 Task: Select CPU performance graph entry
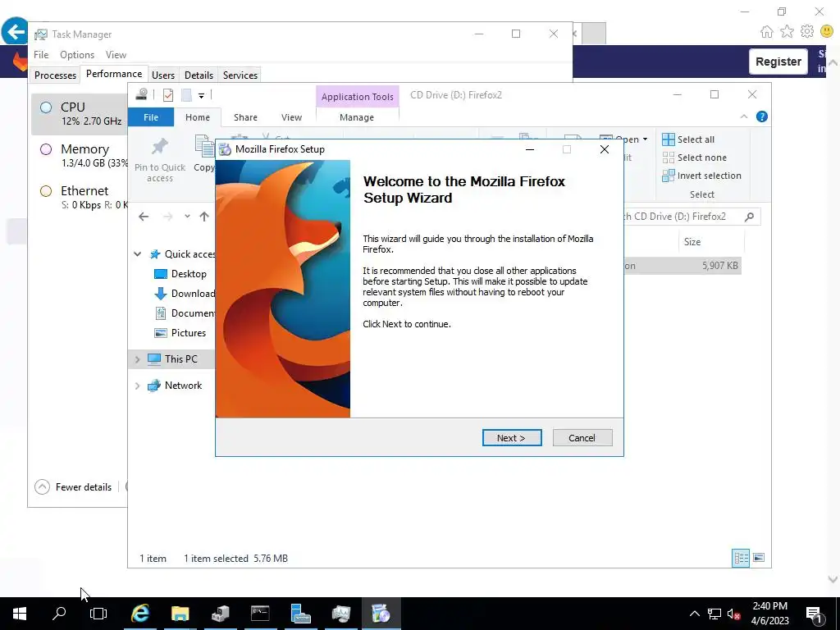[x=80, y=113]
